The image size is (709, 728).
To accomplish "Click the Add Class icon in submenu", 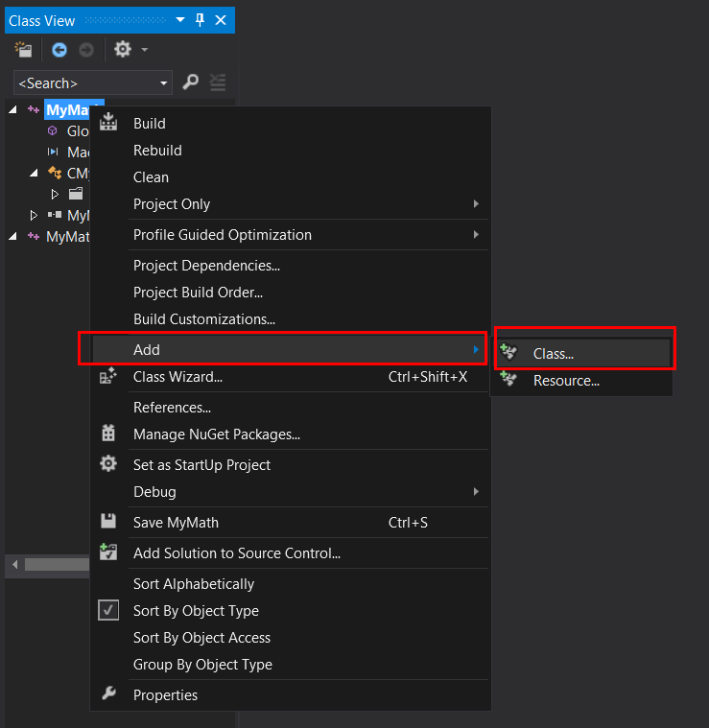I will coord(508,351).
